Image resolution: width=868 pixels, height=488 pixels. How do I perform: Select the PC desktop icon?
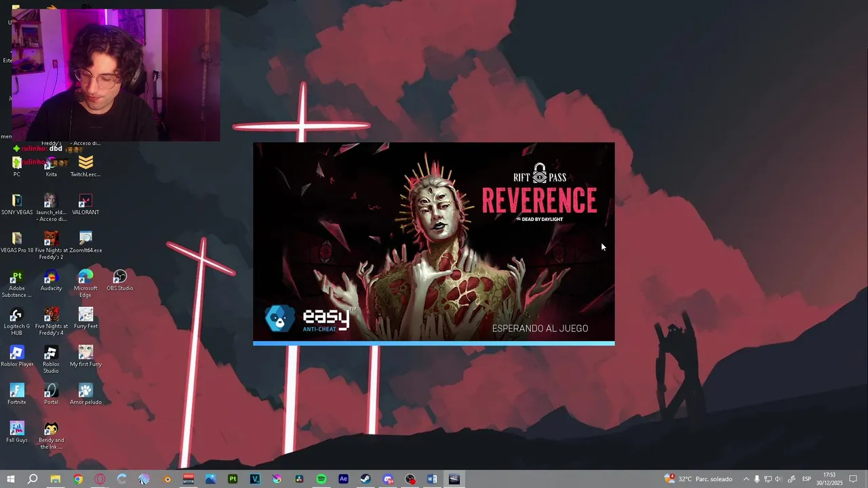17,166
